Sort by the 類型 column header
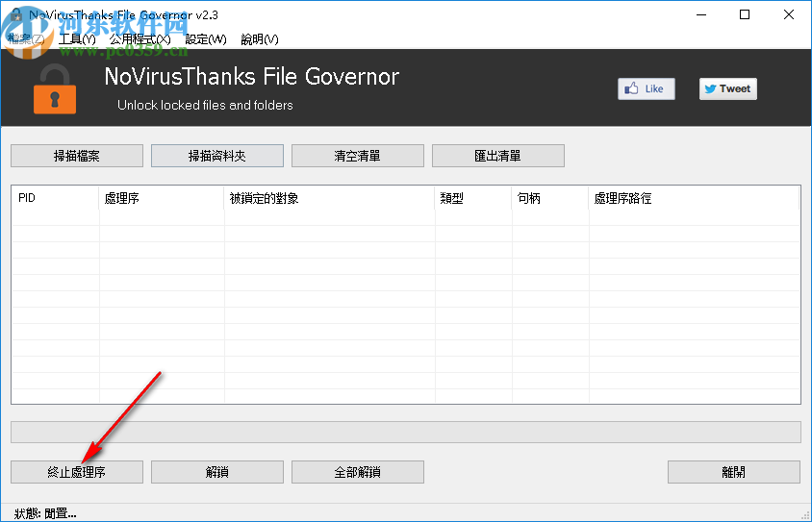This screenshot has width=812, height=522. (472, 198)
